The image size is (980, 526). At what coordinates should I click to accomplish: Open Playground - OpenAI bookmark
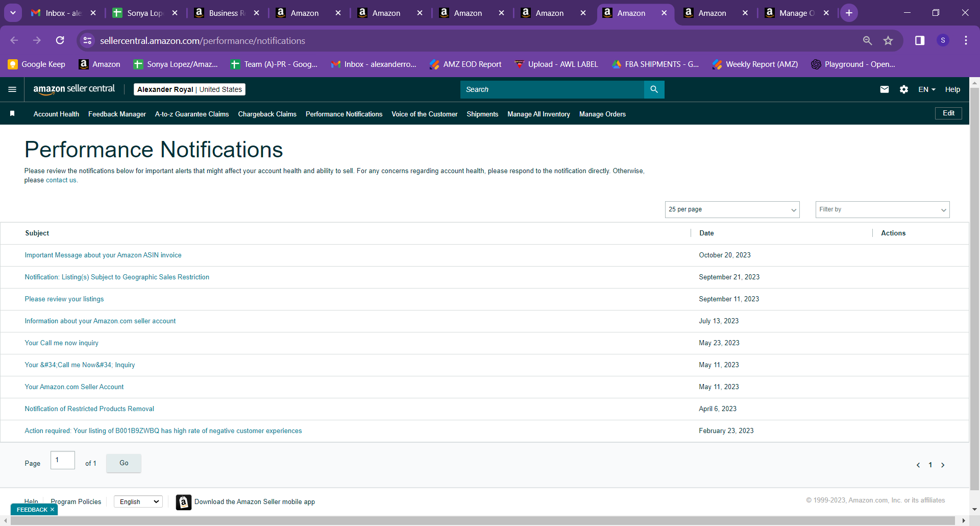pyautogui.click(x=853, y=64)
